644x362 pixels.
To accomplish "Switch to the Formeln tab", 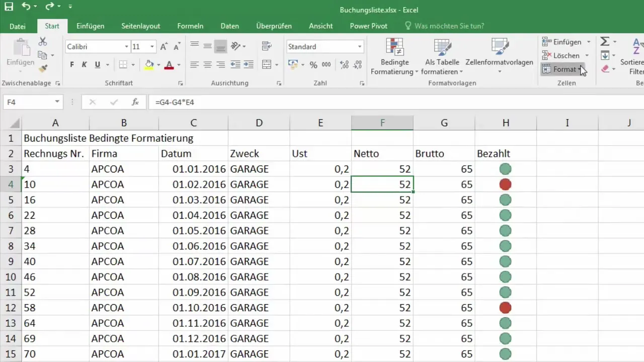I will (x=191, y=26).
